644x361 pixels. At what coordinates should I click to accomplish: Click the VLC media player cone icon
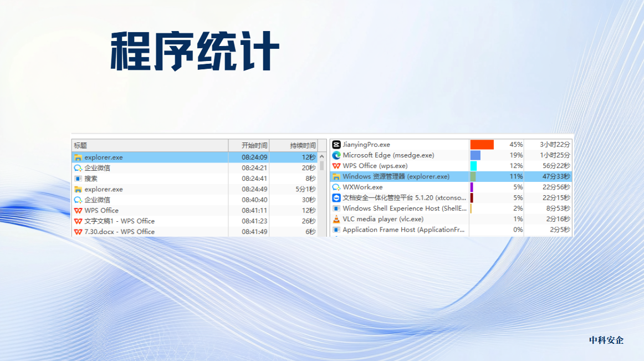point(336,219)
